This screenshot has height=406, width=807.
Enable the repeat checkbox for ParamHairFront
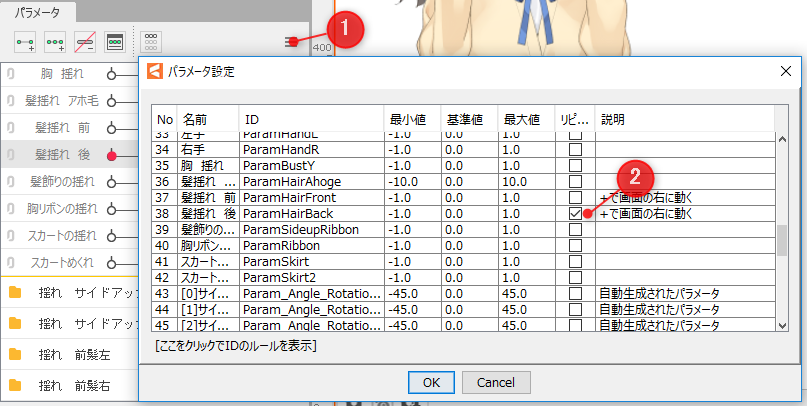(x=575, y=198)
